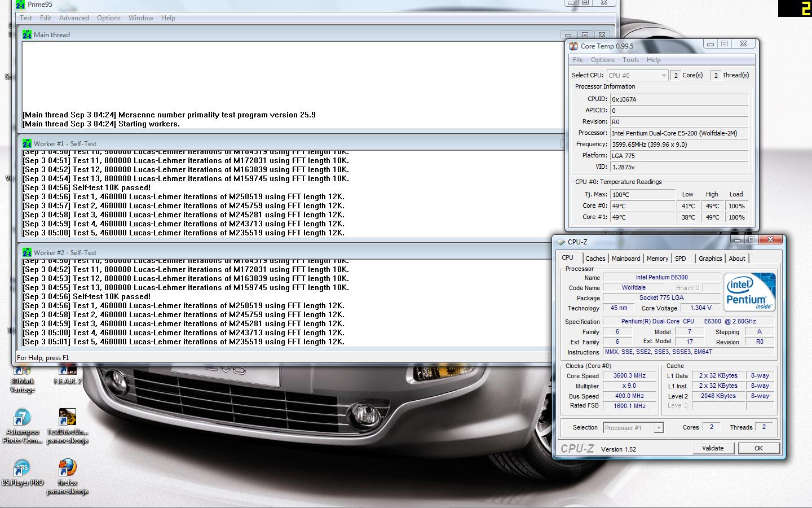This screenshot has width=812, height=508.
Task: Launch the Firefox desktop shortcut
Action: (68, 476)
